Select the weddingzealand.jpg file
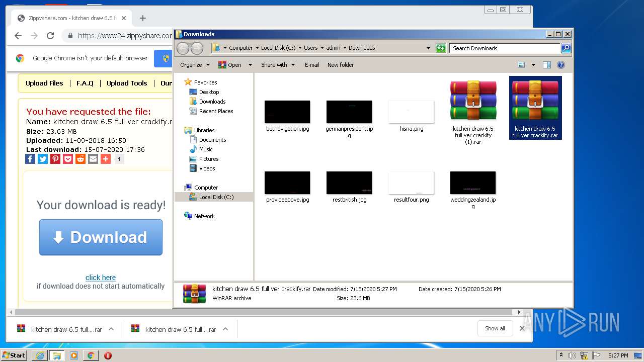The width and height of the screenshot is (644, 362). click(x=473, y=190)
